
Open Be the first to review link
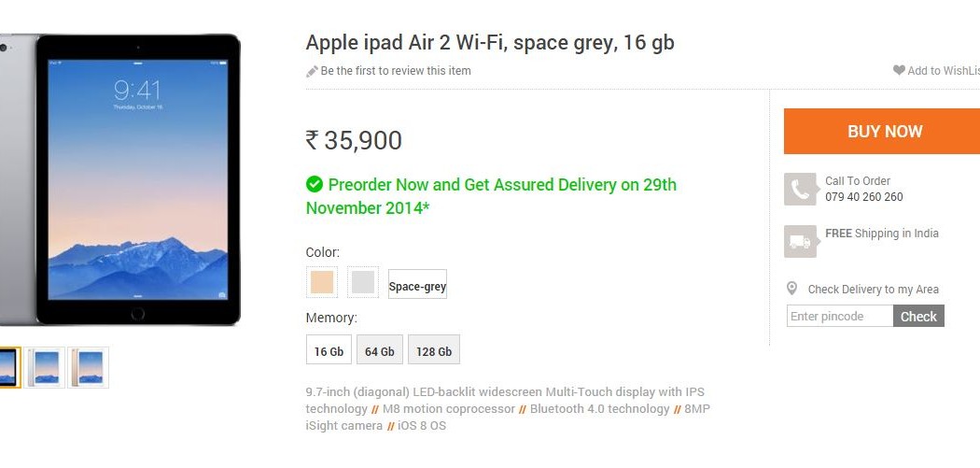tap(396, 71)
